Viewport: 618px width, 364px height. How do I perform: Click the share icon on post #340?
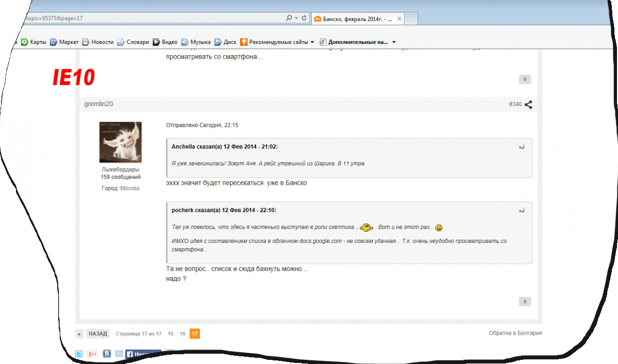pos(528,105)
